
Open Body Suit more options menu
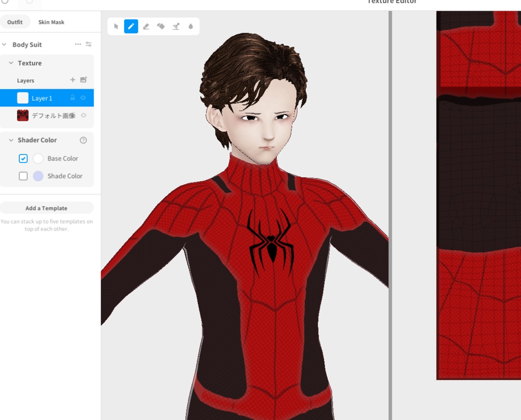pos(78,44)
